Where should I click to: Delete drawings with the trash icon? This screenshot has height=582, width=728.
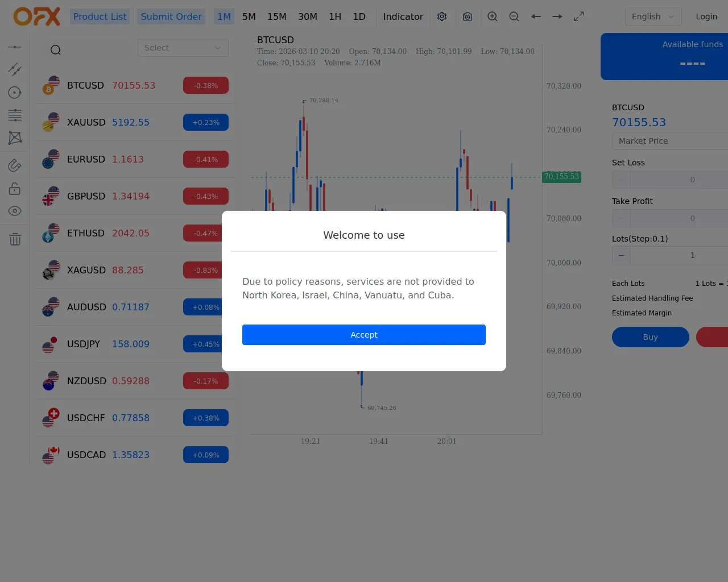point(15,239)
